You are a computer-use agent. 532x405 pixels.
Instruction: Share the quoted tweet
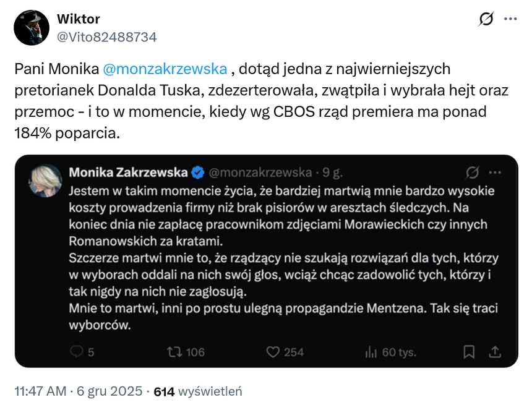pyautogui.click(x=495, y=352)
